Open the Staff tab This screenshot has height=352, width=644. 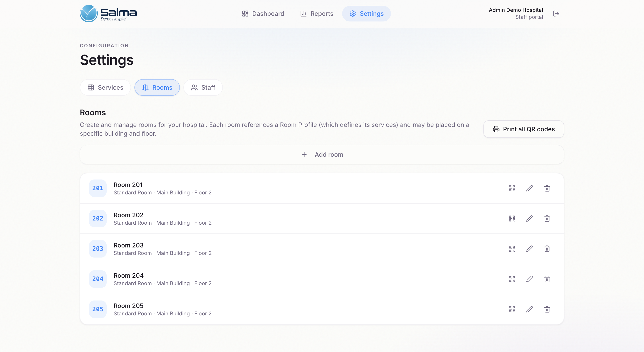(203, 87)
